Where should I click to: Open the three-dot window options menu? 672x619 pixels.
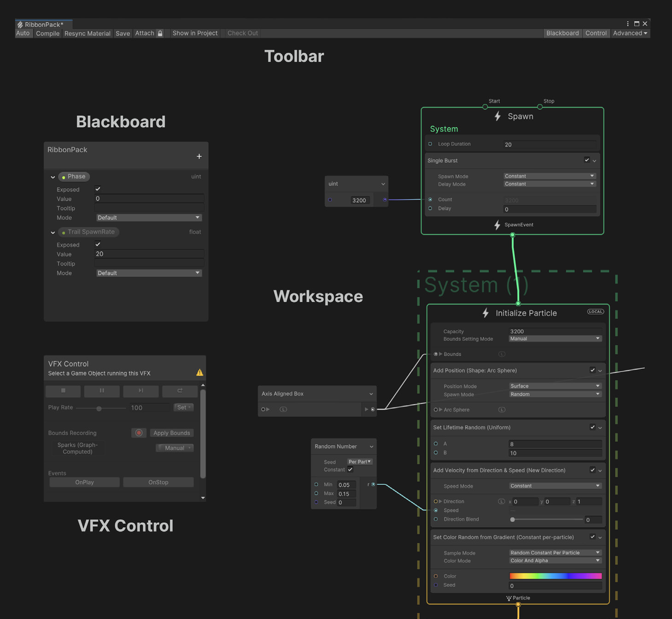pyautogui.click(x=627, y=24)
